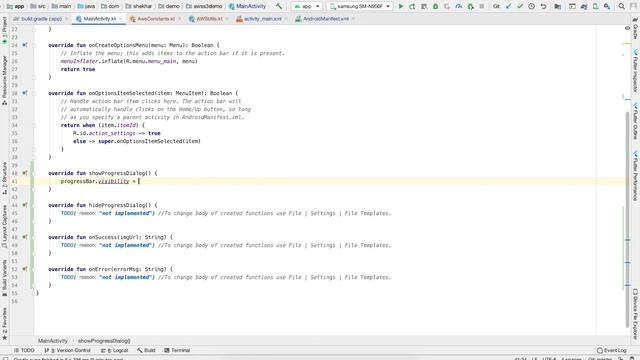Toggle the Flutter Inspector side panel
640x360 pixels.
pos(635,71)
